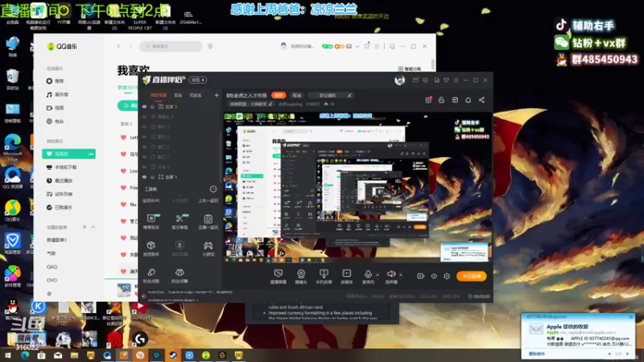Toggle visibility of 图片 2 source
Image resolution: width=644 pixels, height=362 pixels.
pos(144,137)
